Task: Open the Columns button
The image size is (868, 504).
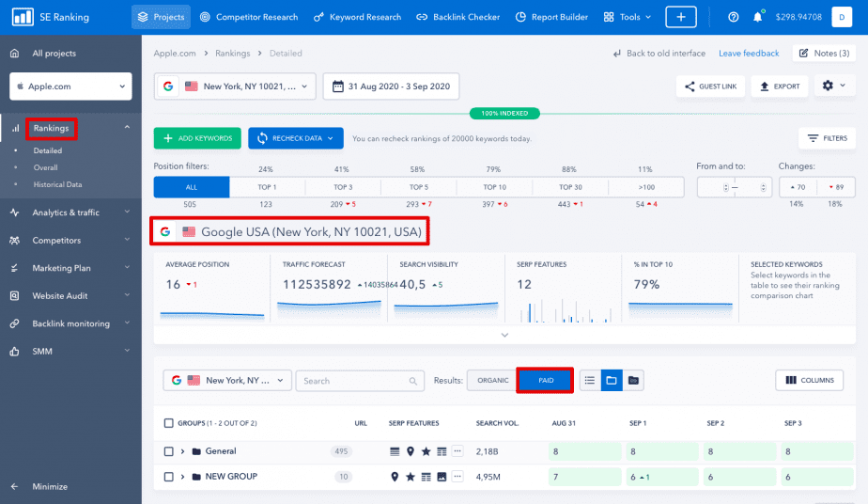Action: tap(810, 381)
